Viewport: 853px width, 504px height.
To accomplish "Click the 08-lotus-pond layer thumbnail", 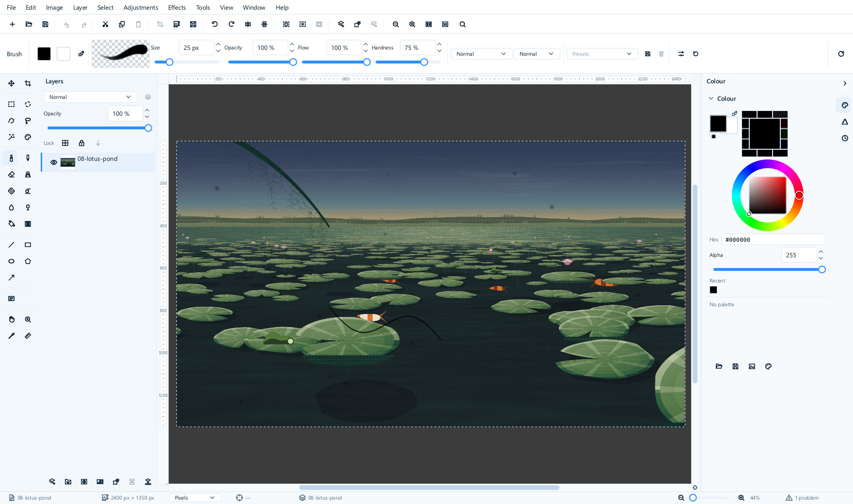I will pos(68,162).
